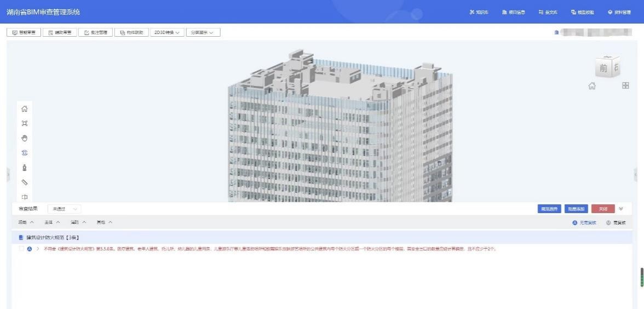Click the green scrollbar on right edge
Viewport: 644px width, 309px height.
(642, 277)
